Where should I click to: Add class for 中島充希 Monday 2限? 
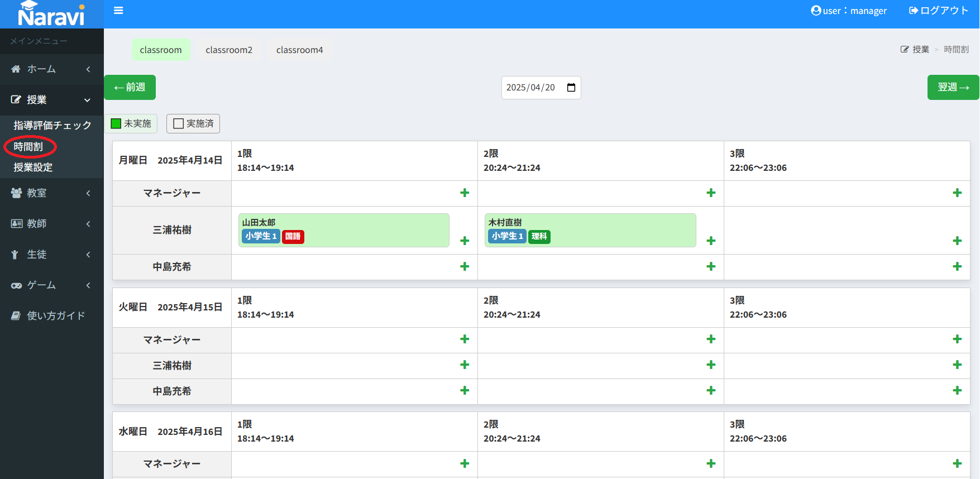(711, 266)
